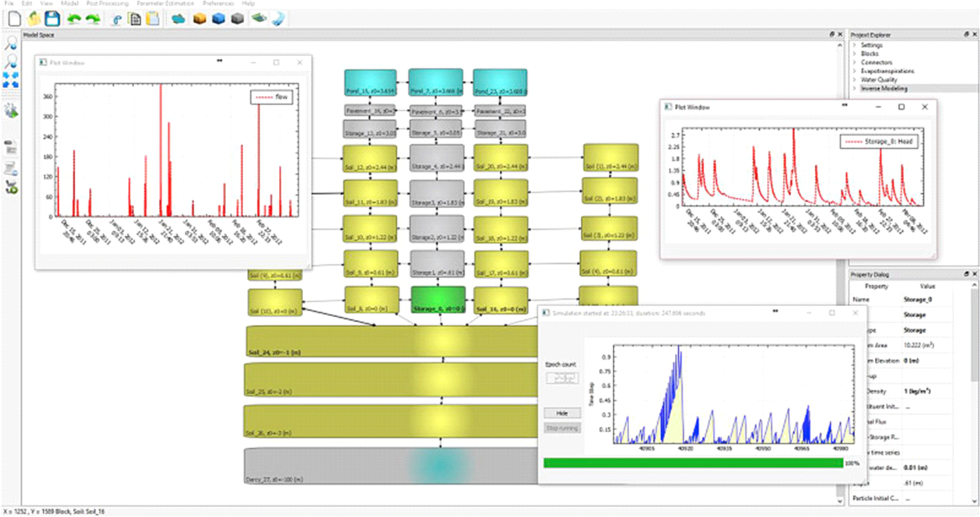This screenshot has height=517, width=980.
Task: Select the Soil_26 wide block
Action: (x=392, y=421)
